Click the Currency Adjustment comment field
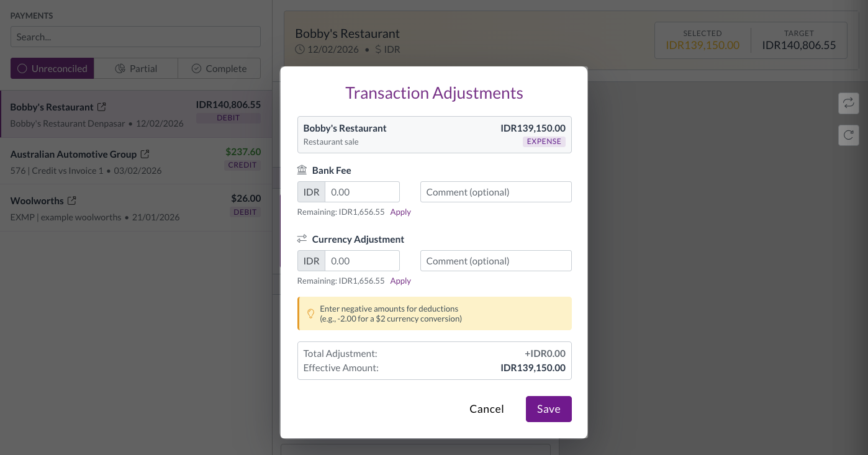 [x=495, y=261]
